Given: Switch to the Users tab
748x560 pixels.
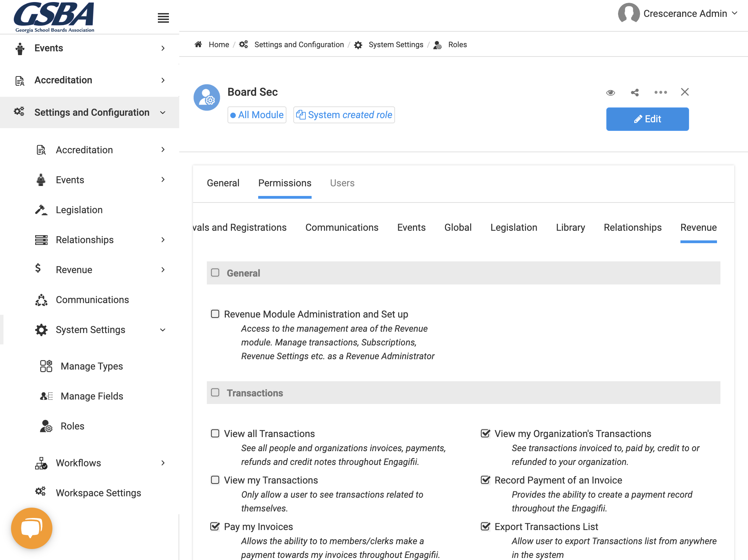Looking at the screenshot, I should 342,183.
